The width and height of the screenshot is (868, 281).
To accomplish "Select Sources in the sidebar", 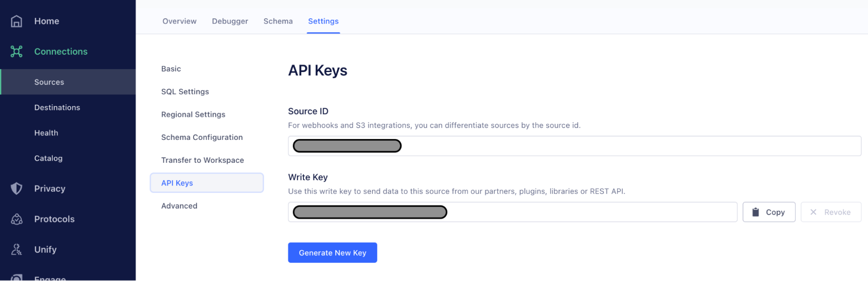I will point(49,82).
